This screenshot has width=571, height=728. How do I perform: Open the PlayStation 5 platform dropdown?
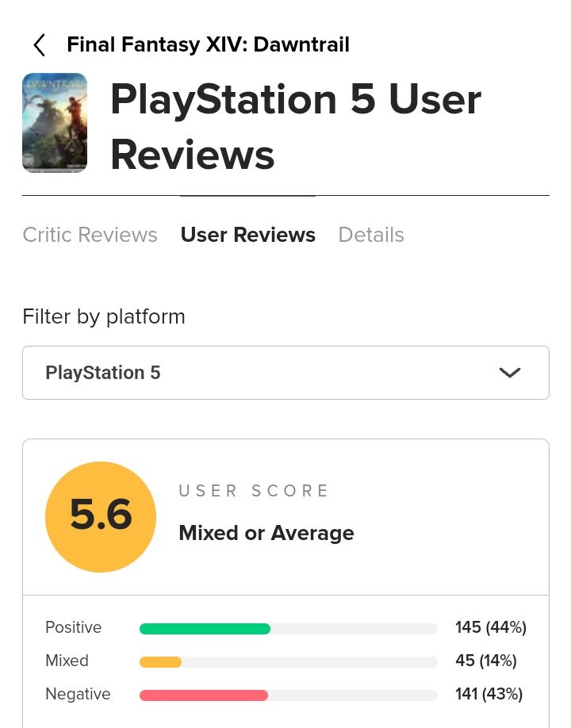(285, 373)
